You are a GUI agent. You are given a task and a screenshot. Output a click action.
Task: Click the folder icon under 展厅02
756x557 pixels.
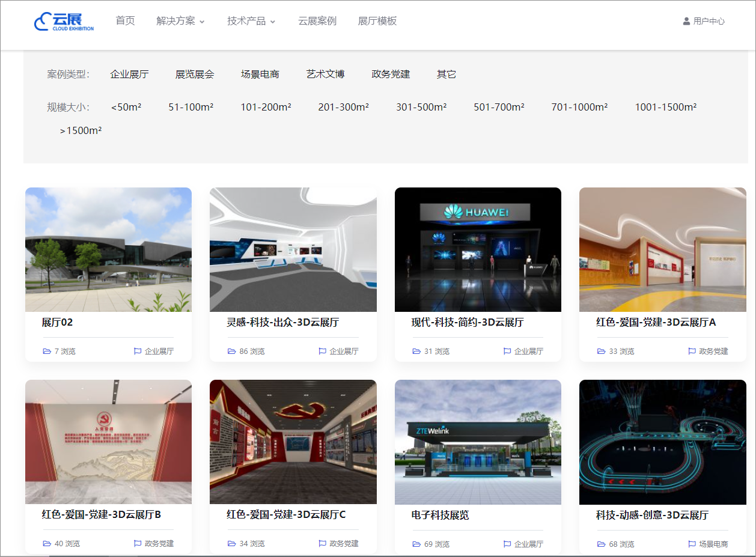point(47,352)
